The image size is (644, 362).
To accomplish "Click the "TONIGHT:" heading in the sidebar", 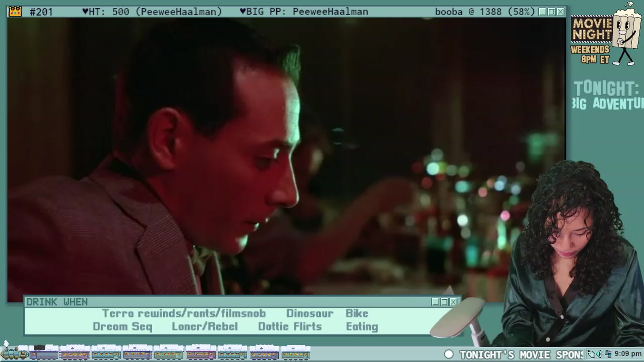I will 606,88.
